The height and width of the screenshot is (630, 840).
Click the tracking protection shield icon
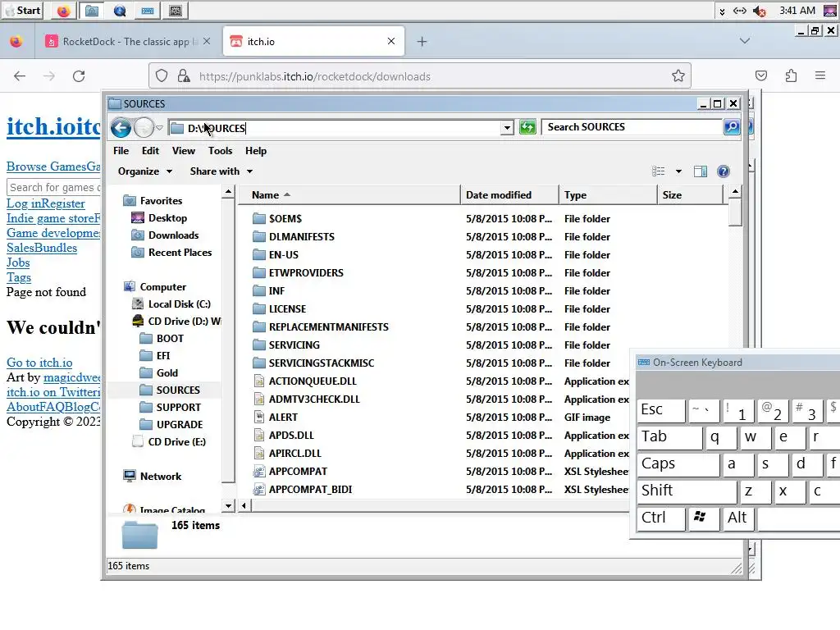(x=162, y=76)
